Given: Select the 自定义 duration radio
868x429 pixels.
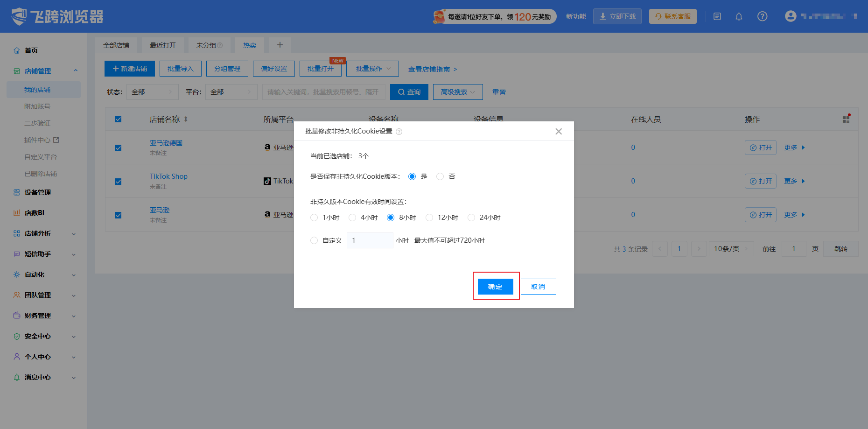Looking at the screenshot, I should pyautogui.click(x=314, y=240).
